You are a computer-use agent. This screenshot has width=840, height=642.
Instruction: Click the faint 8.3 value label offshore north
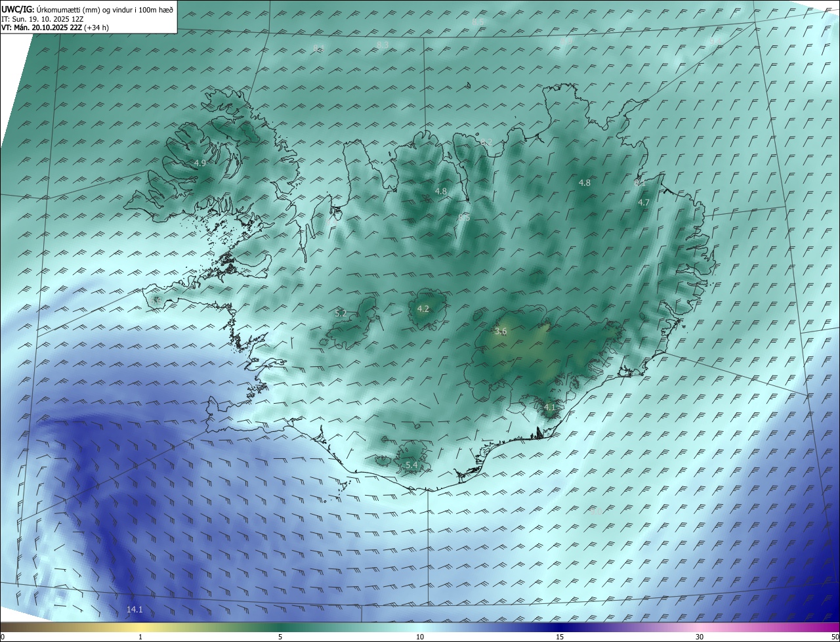coord(383,45)
